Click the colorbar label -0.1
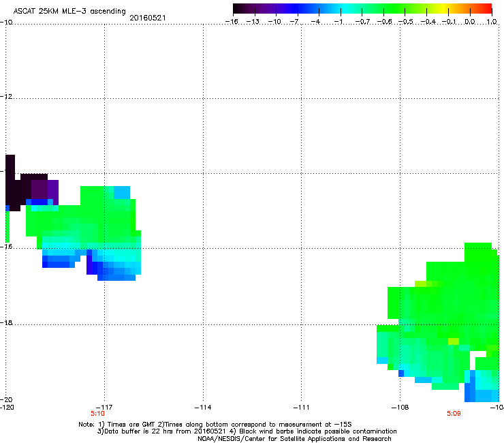This screenshot has height=443, width=504. 449,22
